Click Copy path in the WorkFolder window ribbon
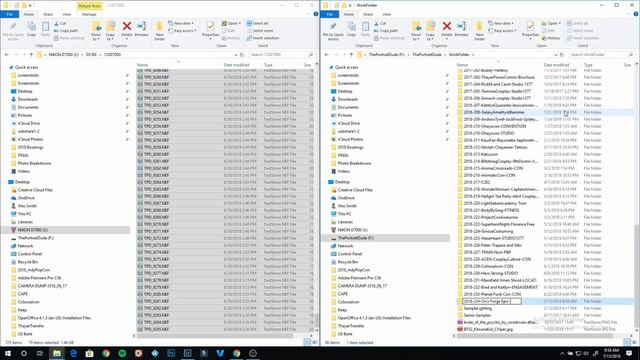The height and width of the screenshot is (360, 640). point(385,31)
